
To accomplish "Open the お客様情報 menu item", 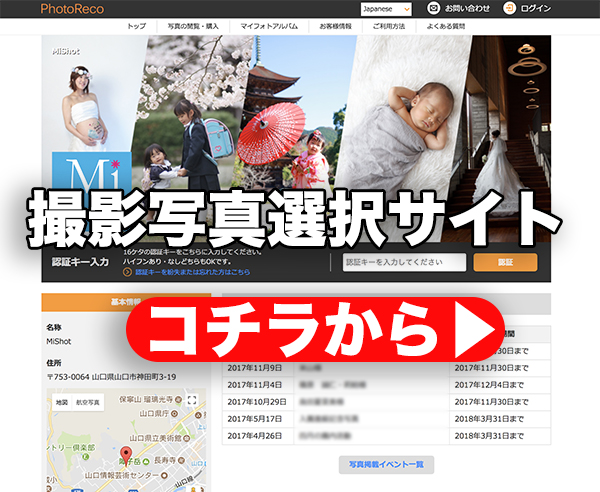I will point(335,26).
